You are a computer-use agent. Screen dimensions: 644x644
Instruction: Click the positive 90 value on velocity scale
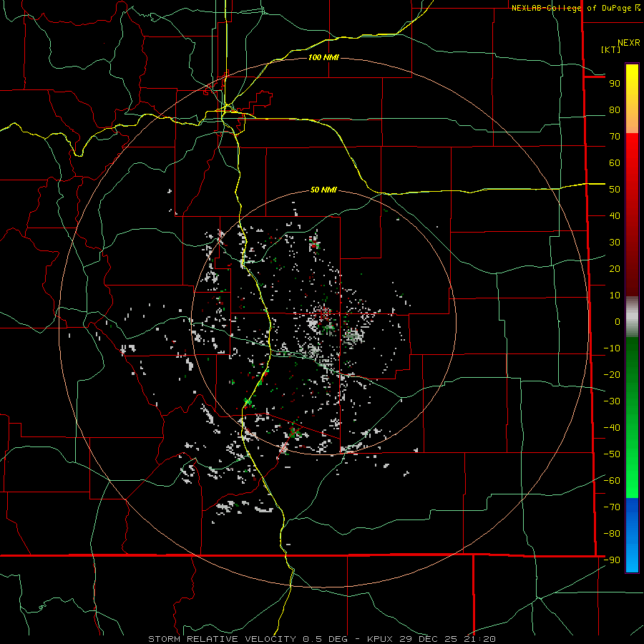pyautogui.click(x=615, y=84)
